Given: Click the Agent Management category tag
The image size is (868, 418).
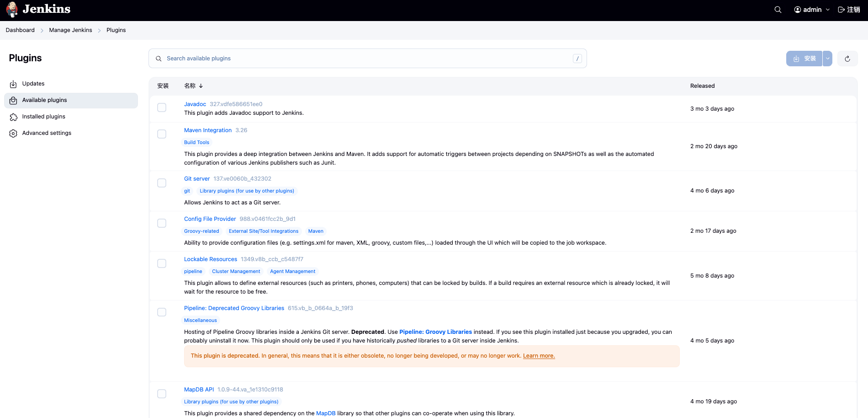Looking at the screenshot, I should [293, 272].
